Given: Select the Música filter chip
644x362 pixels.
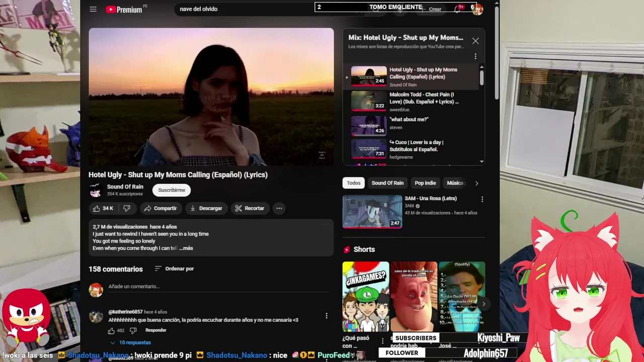Looking at the screenshot, I should click(454, 183).
